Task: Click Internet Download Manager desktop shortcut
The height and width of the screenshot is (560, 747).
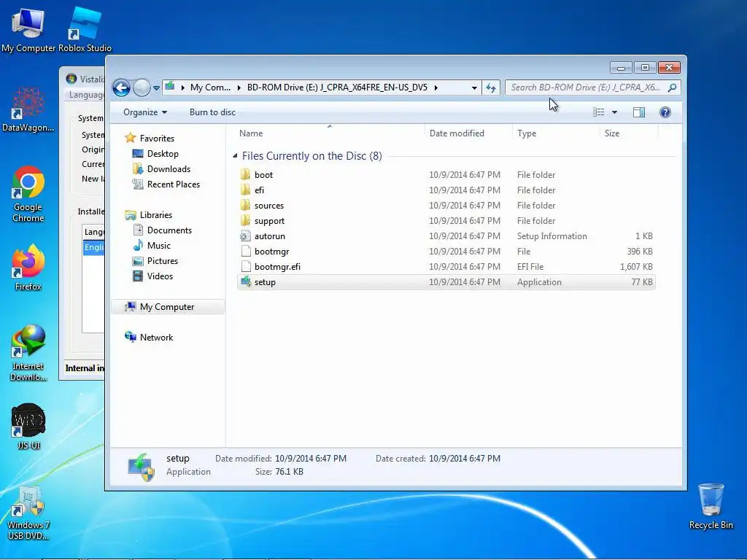Action: (x=28, y=353)
